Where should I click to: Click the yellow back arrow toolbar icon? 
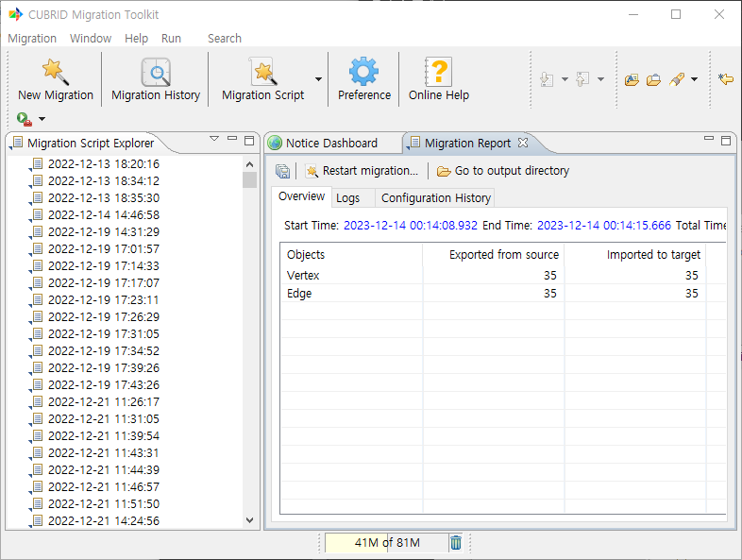725,79
